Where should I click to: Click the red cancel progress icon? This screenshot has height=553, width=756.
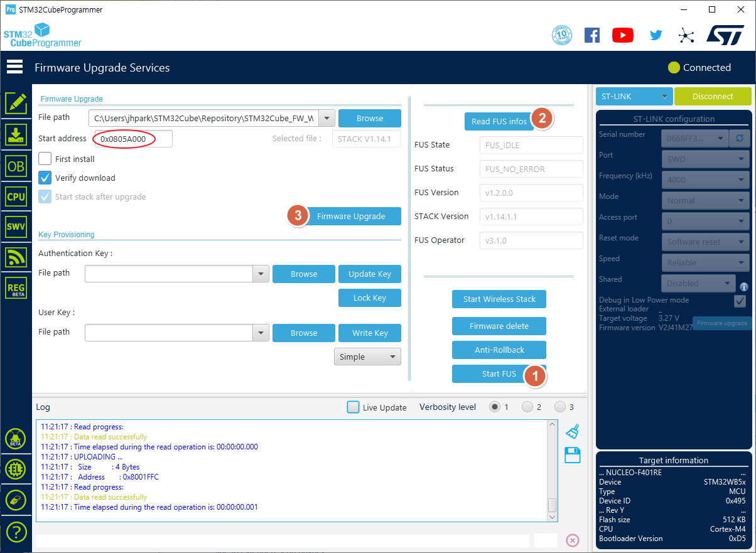click(572, 540)
